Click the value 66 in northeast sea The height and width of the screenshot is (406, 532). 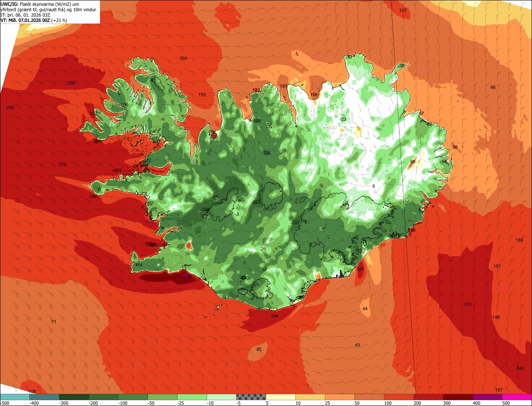point(493,88)
